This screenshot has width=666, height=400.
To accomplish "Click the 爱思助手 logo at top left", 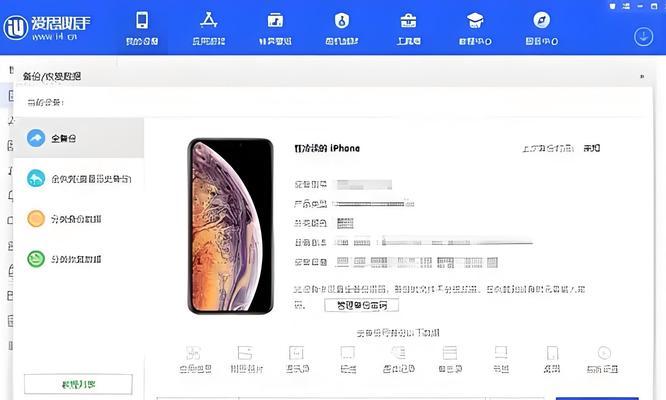I will 47,28.
